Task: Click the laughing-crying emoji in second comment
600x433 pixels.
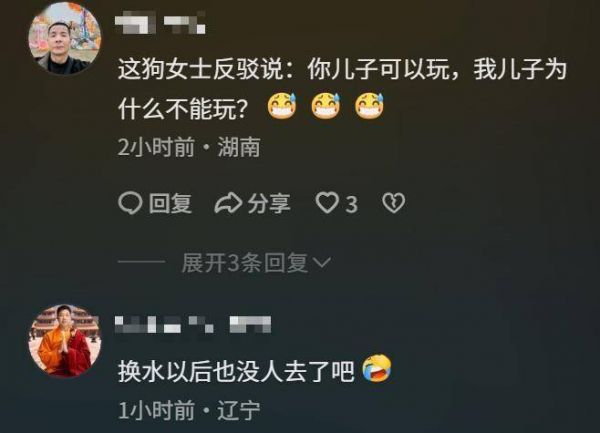Action: pos(377,368)
